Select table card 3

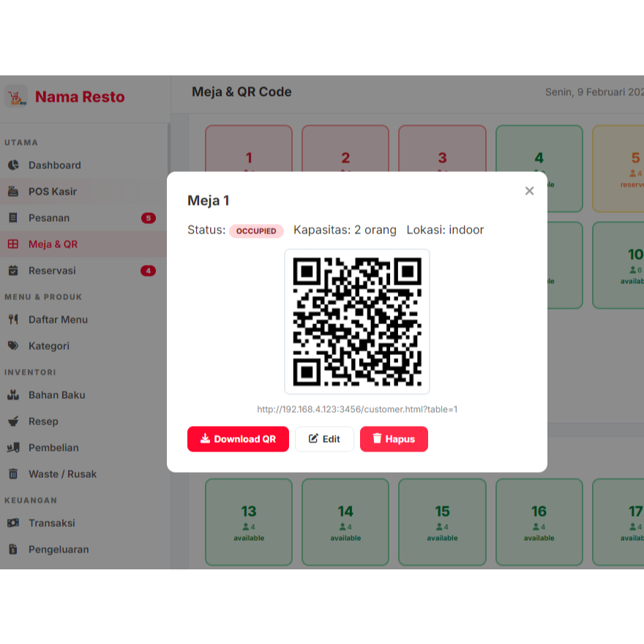coord(442,149)
